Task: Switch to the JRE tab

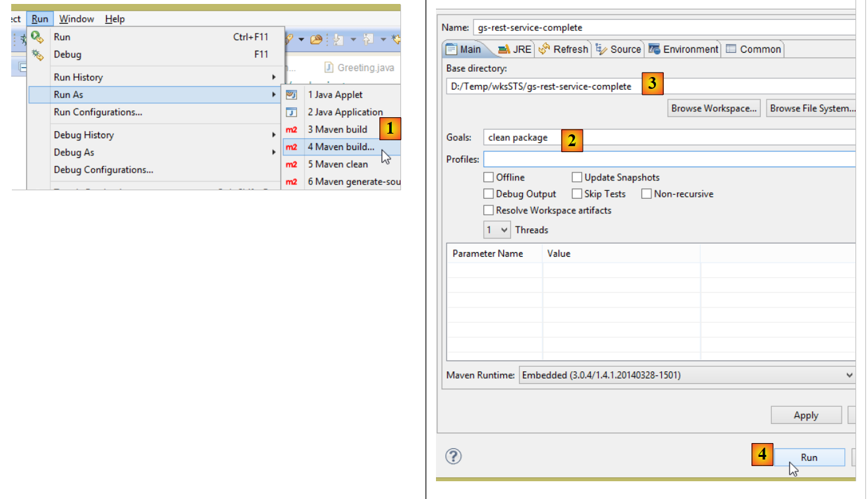Action: pos(514,49)
